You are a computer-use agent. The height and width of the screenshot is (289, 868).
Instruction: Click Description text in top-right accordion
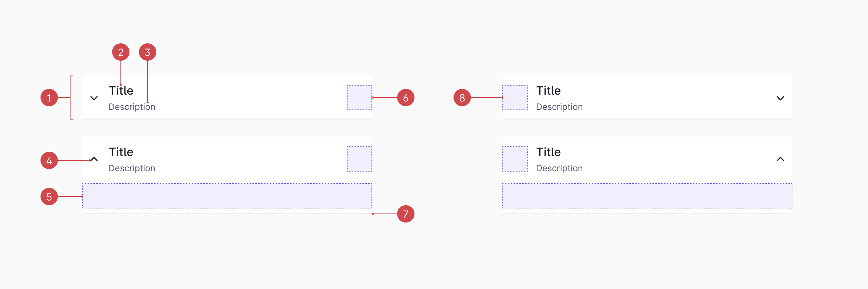click(559, 107)
